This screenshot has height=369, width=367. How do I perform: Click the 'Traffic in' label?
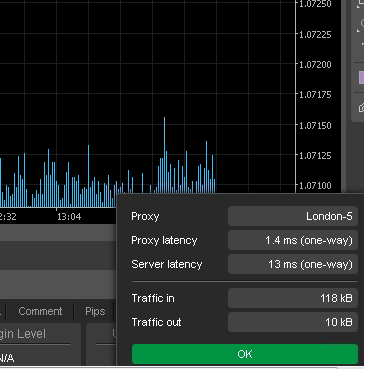click(153, 298)
